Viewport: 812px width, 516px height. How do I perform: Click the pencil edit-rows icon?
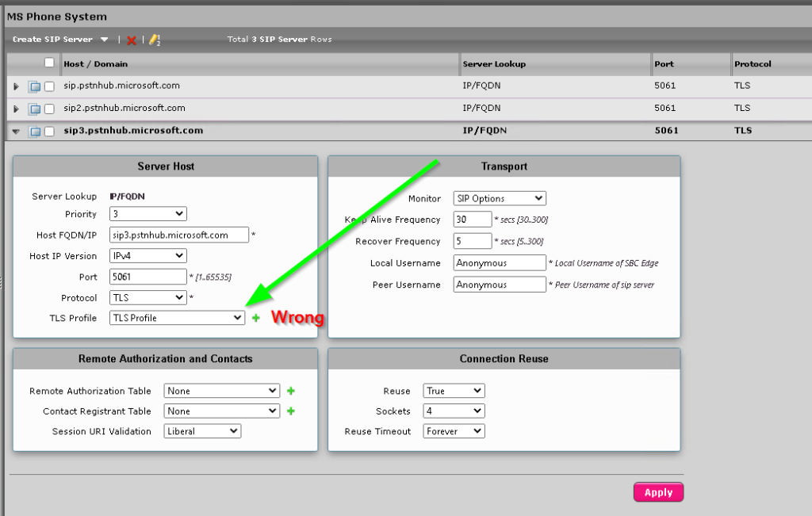pos(155,40)
